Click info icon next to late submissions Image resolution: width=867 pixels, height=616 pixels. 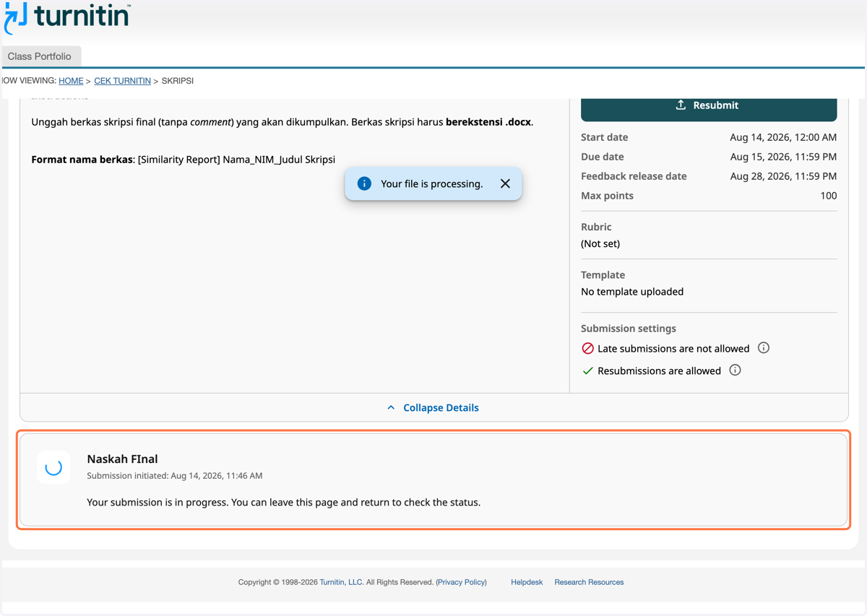click(764, 348)
